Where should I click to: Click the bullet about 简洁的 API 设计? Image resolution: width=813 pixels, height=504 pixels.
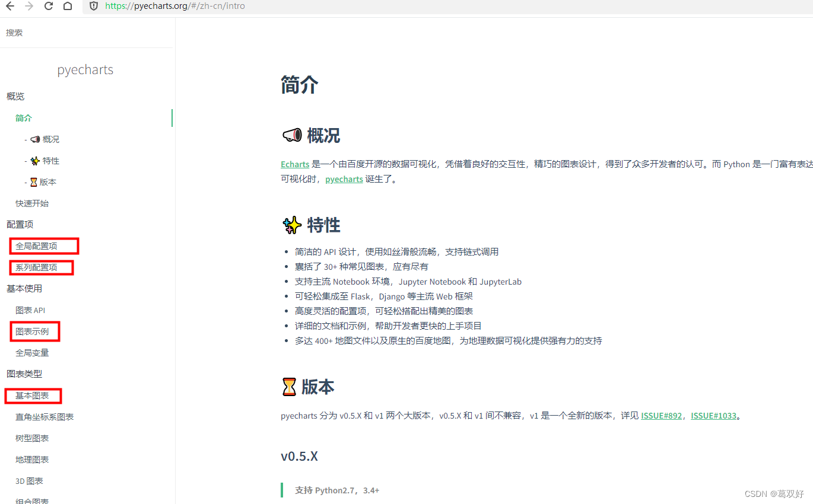[x=396, y=251]
